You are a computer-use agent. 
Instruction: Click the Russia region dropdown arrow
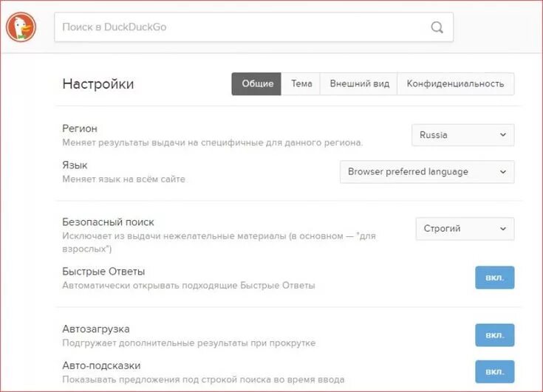click(x=503, y=134)
